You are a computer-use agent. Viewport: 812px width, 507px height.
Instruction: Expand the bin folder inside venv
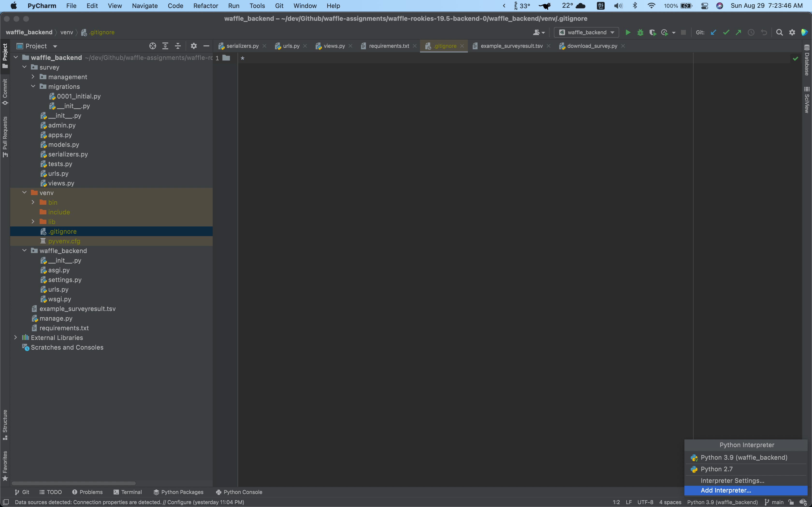[33, 202]
